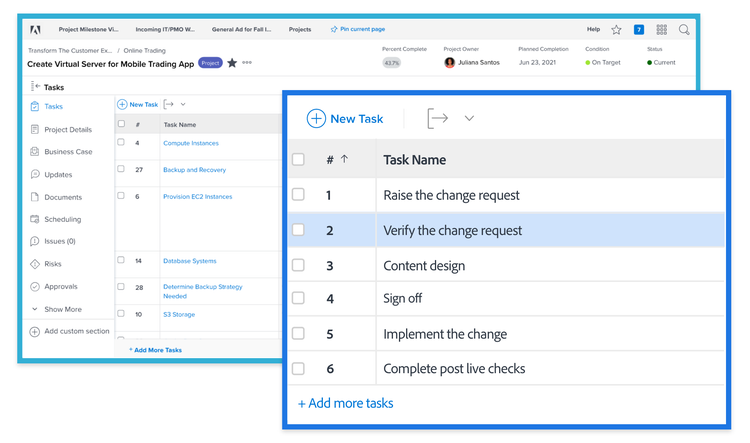The width and height of the screenshot is (750, 443).
Task: Click the 43.7% percent complete pill
Action: [x=391, y=63]
